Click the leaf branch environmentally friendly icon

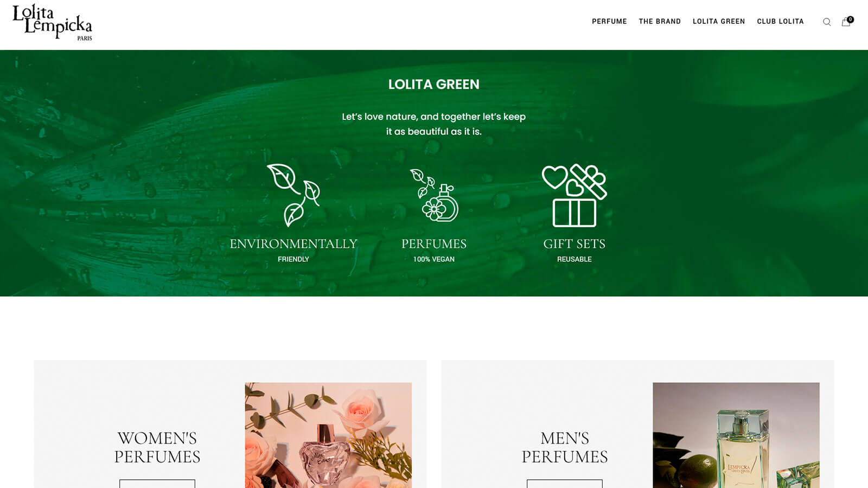click(x=293, y=195)
